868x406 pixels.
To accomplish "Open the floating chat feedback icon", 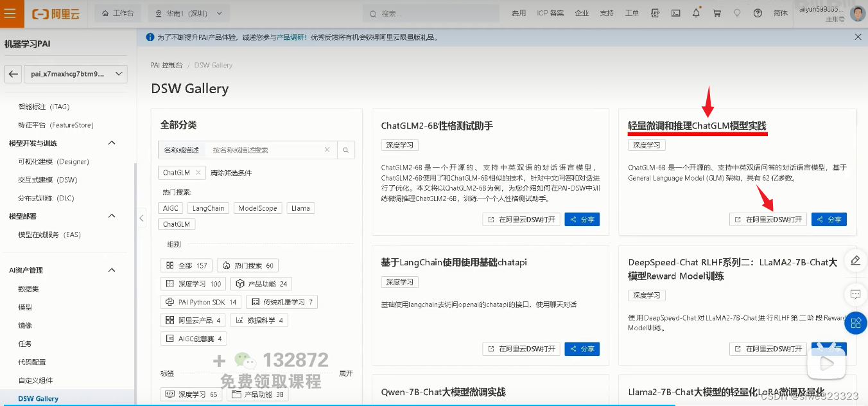I will click(855, 294).
